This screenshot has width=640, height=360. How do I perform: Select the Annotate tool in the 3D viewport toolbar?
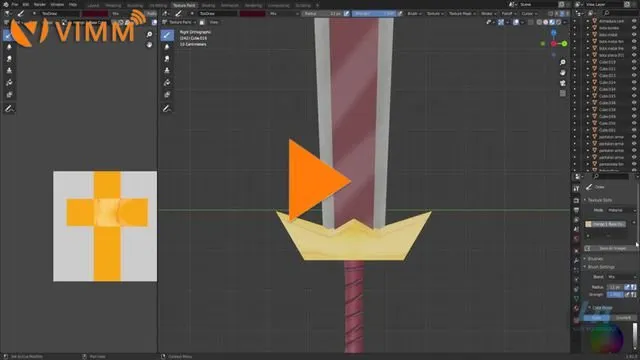(x=167, y=108)
